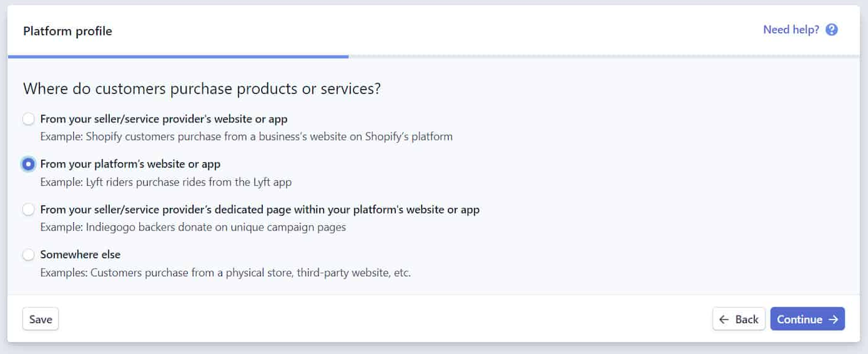Select the platform's website or app radio button

(x=29, y=164)
